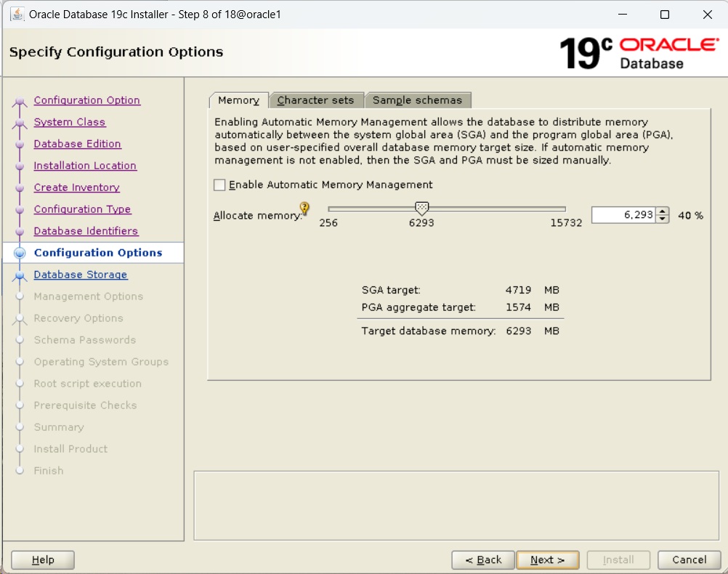The height and width of the screenshot is (574, 728).
Task: Go to the Database Edition step
Action: coord(77,144)
